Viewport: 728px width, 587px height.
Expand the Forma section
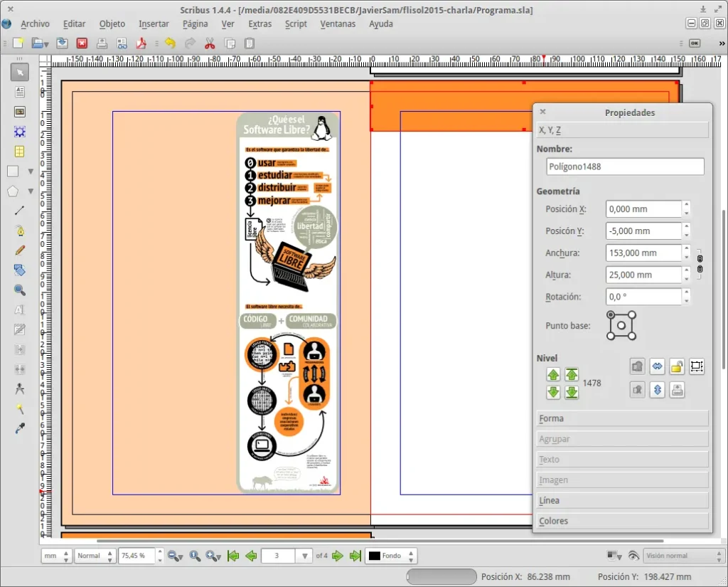pyautogui.click(x=622, y=418)
